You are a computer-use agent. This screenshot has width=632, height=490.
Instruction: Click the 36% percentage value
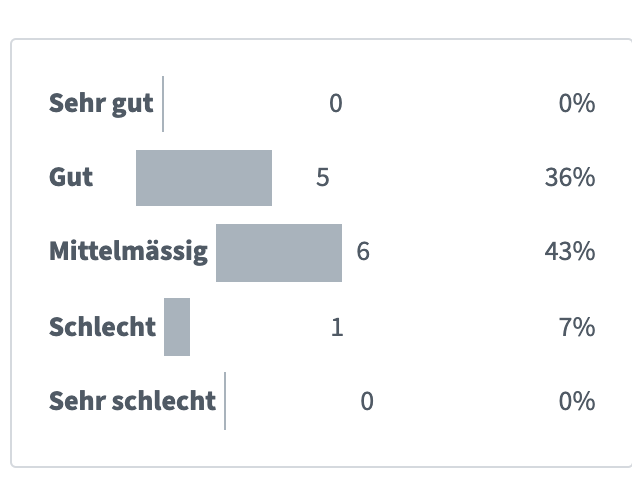570,178
